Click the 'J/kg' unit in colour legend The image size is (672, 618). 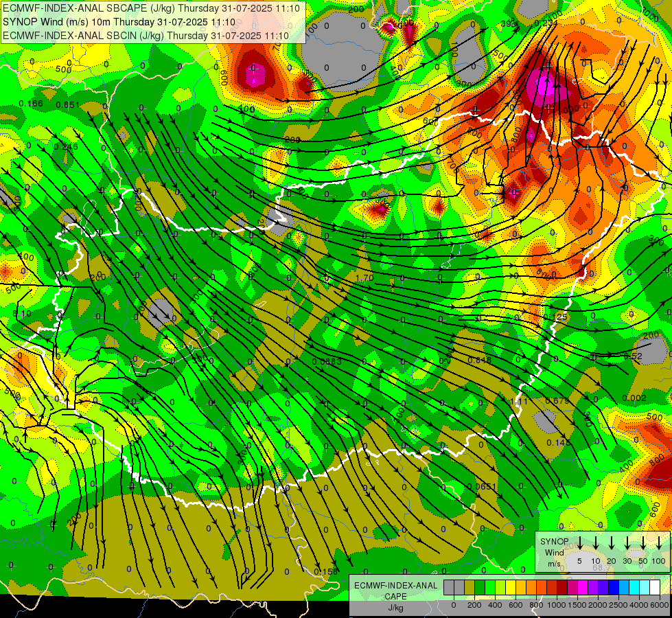point(395,608)
